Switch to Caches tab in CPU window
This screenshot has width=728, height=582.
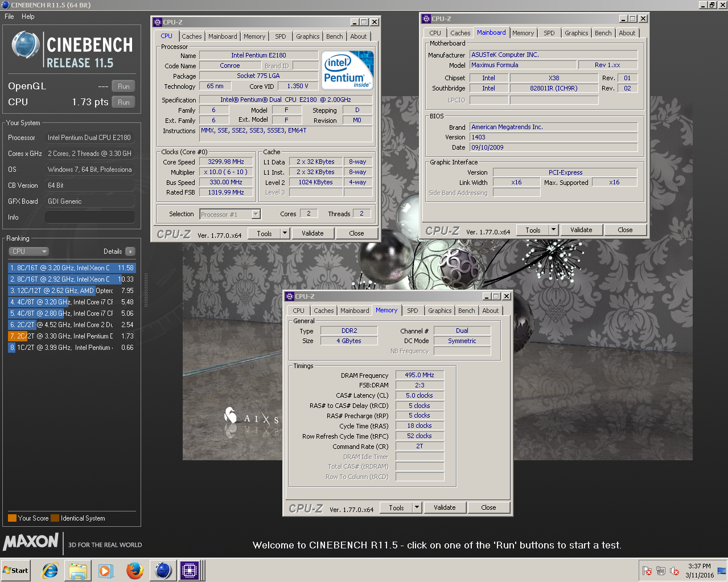(192, 36)
